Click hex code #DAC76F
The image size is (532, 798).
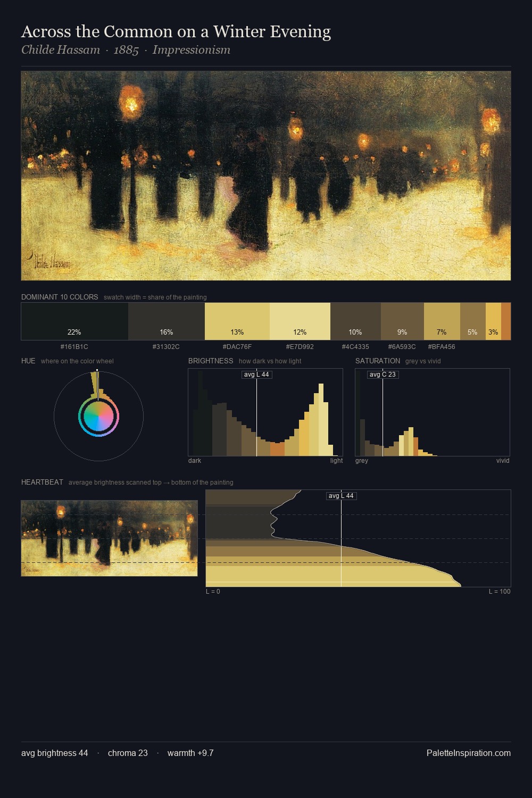click(237, 347)
